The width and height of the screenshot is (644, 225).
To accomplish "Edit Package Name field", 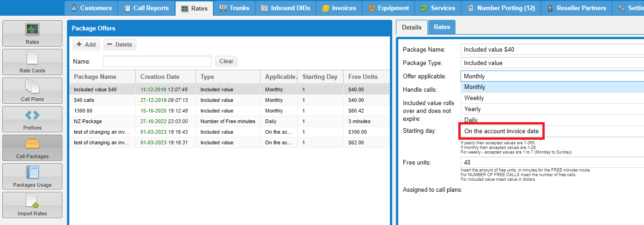I will click(552, 49).
